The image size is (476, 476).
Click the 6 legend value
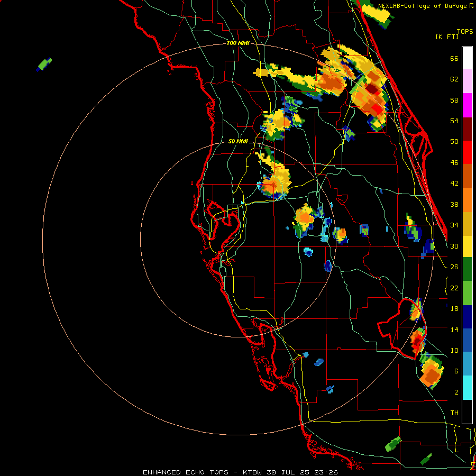pyautogui.click(x=456, y=371)
